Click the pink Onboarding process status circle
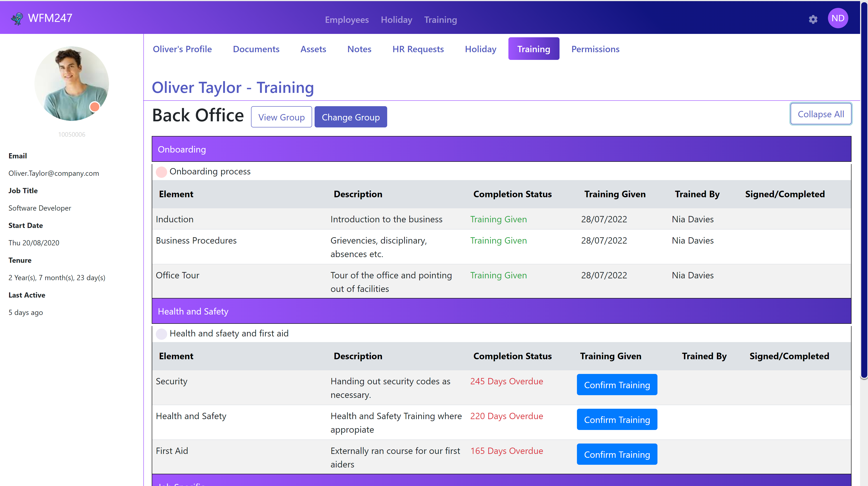The height and width of the screenshot is (486, 868). [161, 172]
